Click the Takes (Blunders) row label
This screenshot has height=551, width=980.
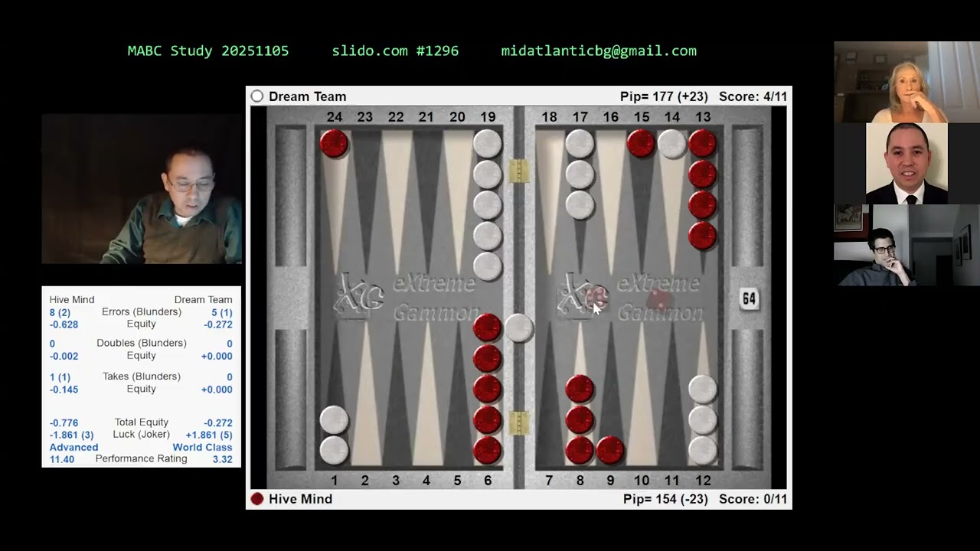point(142,377)
